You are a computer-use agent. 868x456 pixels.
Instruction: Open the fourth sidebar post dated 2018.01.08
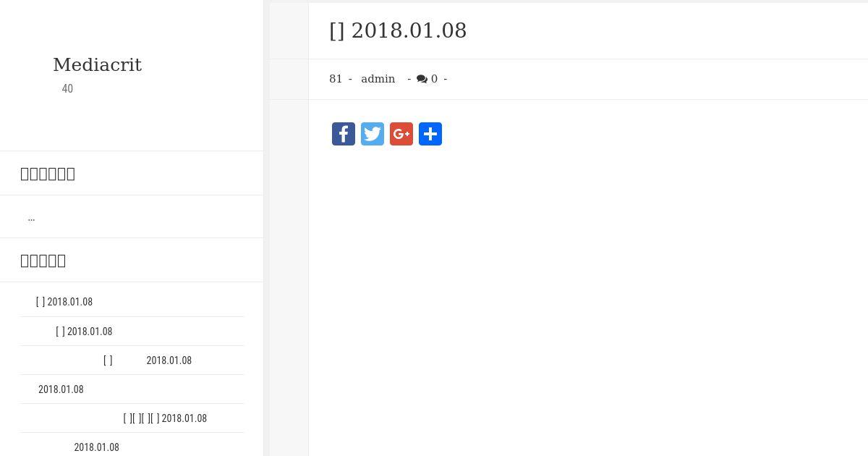(x=61, y=389)
